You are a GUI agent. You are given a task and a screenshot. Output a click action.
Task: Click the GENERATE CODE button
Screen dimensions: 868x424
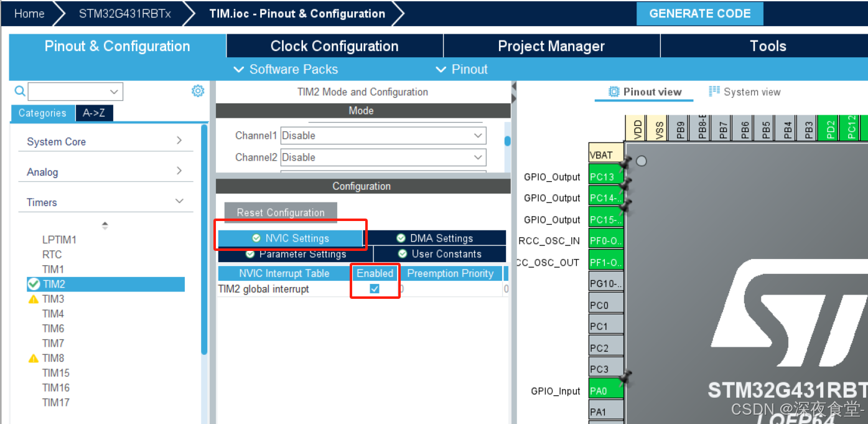pos(700,14)
